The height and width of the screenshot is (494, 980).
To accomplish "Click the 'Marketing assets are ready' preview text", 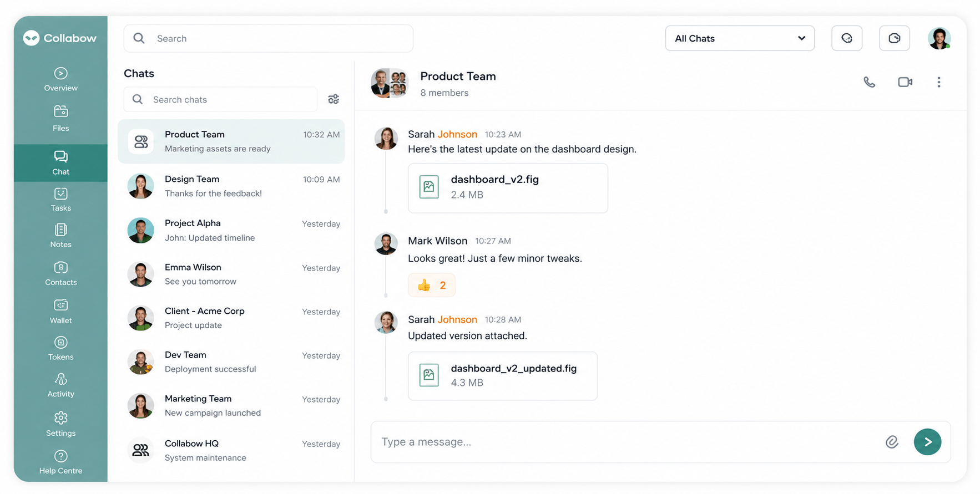I will click(218, 149).
